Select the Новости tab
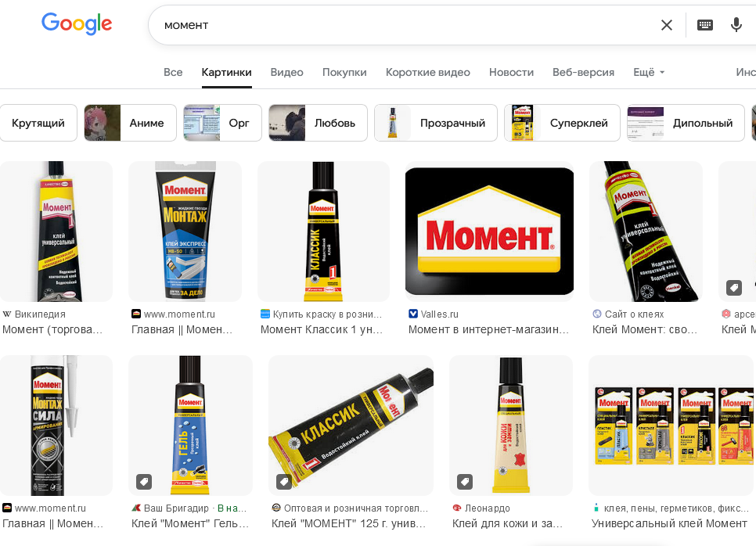 coord(511,72)
